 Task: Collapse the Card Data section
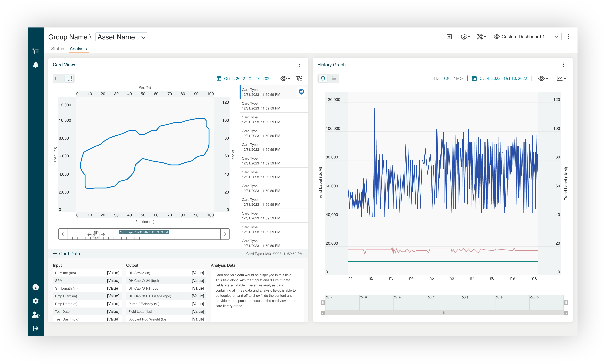point(55,254)
